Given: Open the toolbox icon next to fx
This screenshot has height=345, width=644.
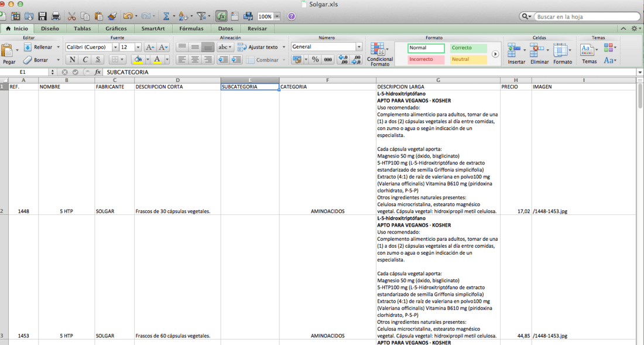Looking at the screenshot, I should [235, 16].
